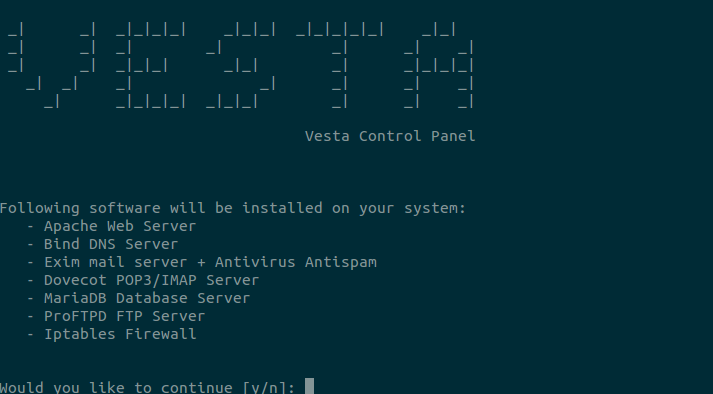Click the 'Iptables Firewall' line
This screenshot has height=394, width=713.
pos(120,334)
